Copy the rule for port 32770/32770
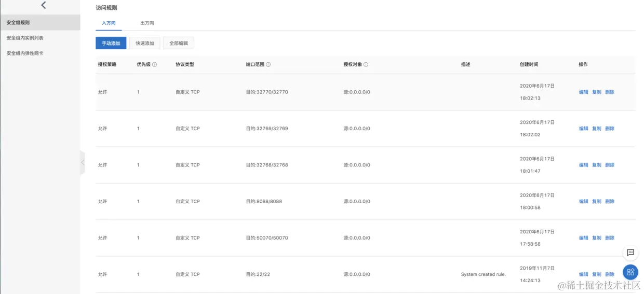 597,92
